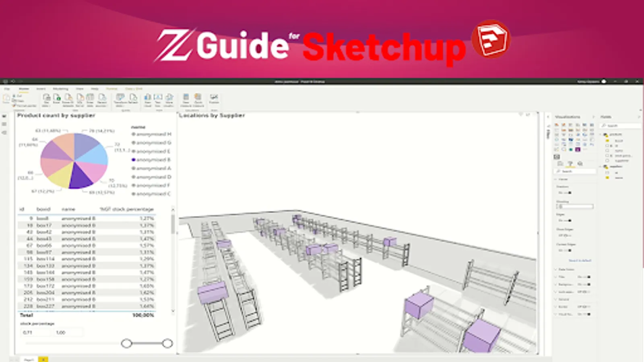Viewport: 644px width, 362px height.
Task: Click the supplier table icon in Fields
Action: (605, 167)
